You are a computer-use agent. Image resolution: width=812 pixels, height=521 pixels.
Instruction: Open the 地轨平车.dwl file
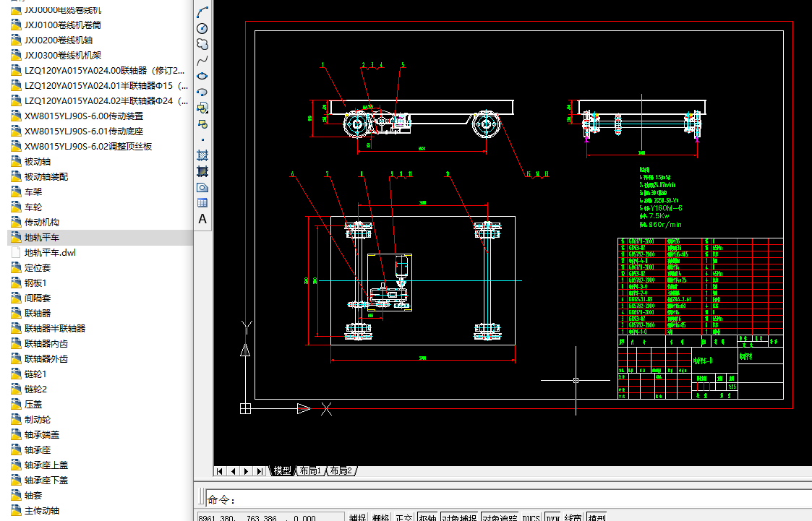[50, 253]
